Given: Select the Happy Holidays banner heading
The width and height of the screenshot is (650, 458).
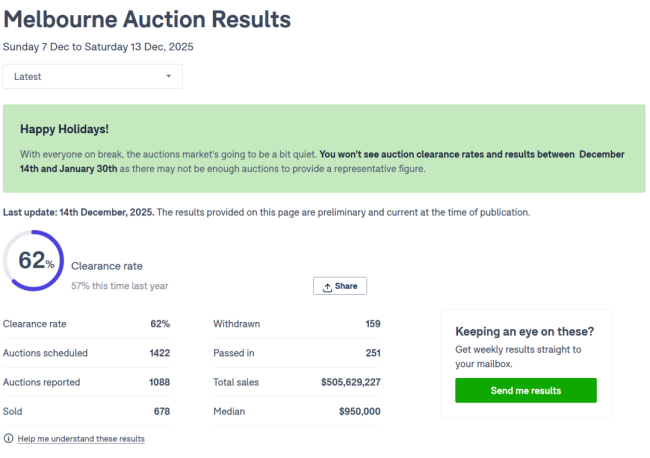Looking at the screenshot, I should click(64, 130).
